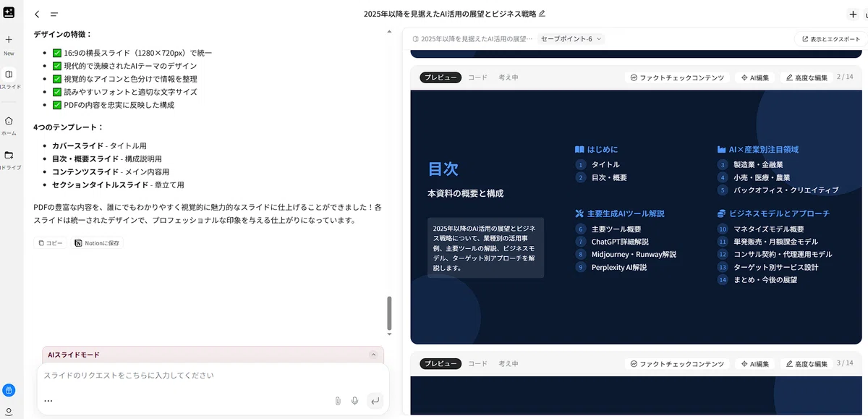Click ファクトチェックコンテンツ on slide 3
This screenshot has height=419, width=868.
click(677, 363)
